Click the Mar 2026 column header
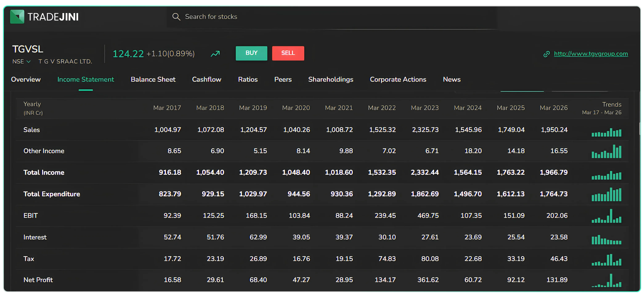644x297 pixels. pyautogui.click(x=553, y=108)
